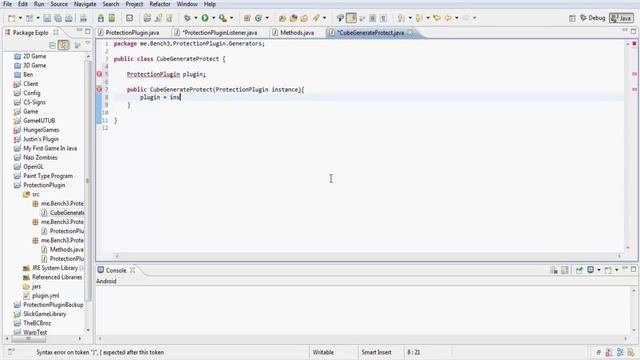Switch to ProtectionPluginListener.java tab

tap(220, 33)
